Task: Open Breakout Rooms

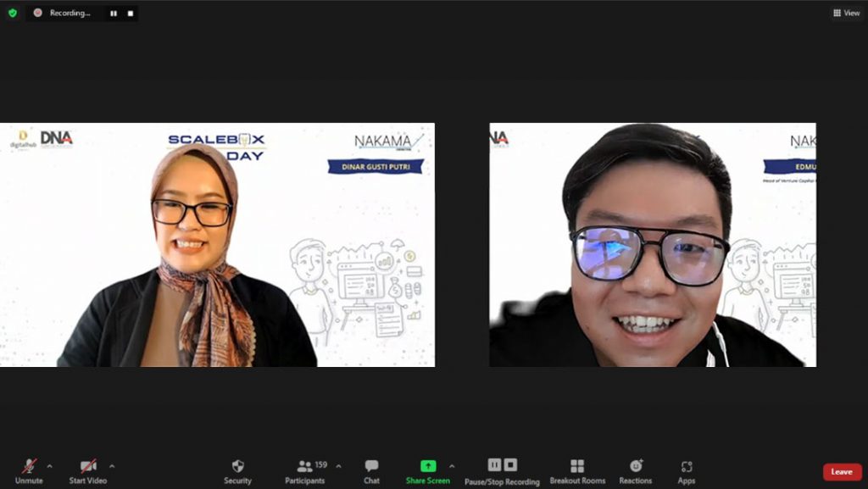Action: (x=577, y=471)
